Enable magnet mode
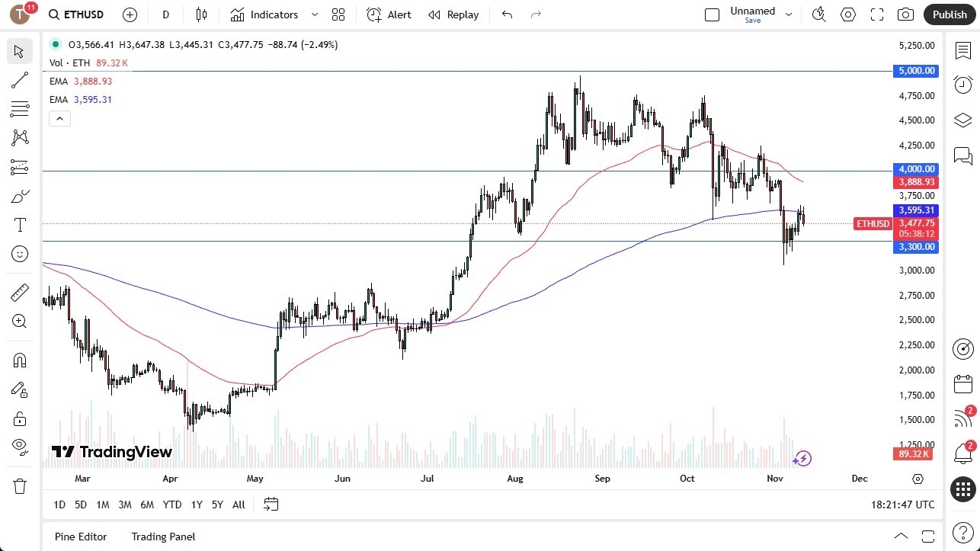This screenshot has height=551, width=980. pos(19,360)
